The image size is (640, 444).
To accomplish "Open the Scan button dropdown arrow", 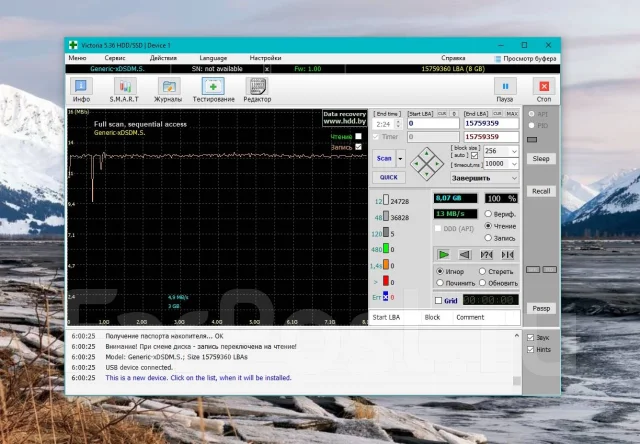I will (400, 159).
